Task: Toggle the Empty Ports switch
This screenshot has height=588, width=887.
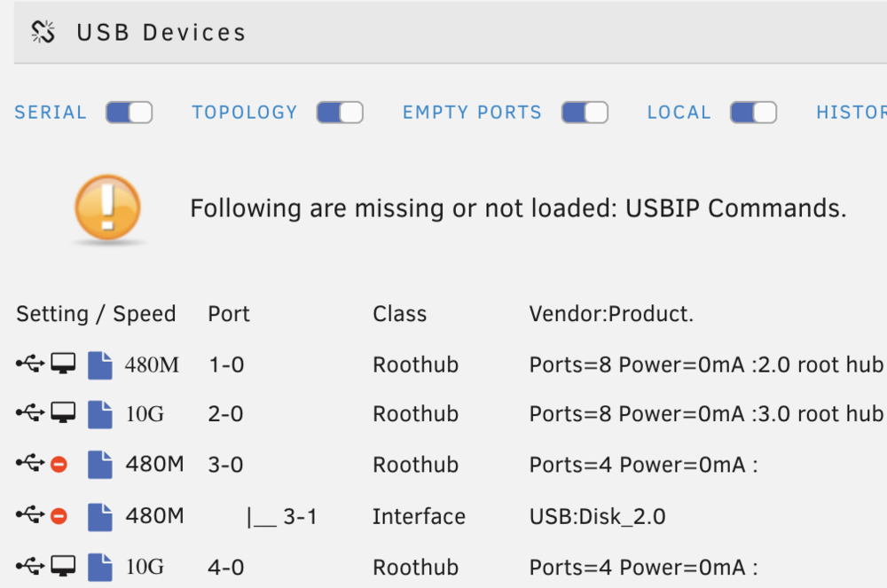Action: point(585,112)
